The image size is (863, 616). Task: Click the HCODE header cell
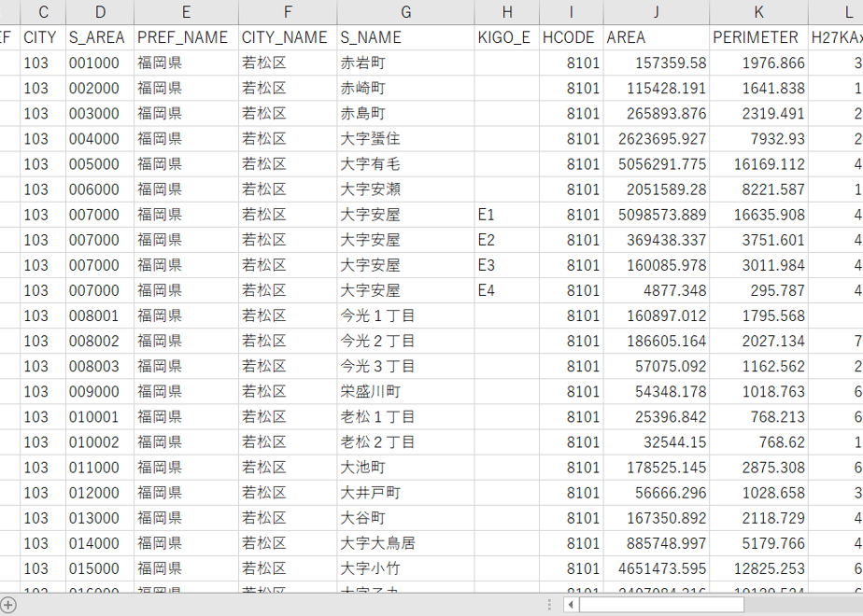[572, 37]
